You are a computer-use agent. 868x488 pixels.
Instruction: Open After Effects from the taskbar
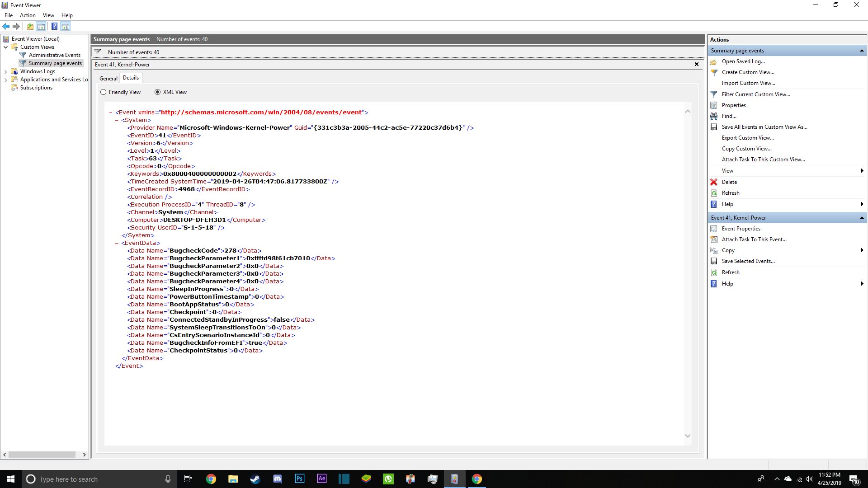tap(321, 479)
